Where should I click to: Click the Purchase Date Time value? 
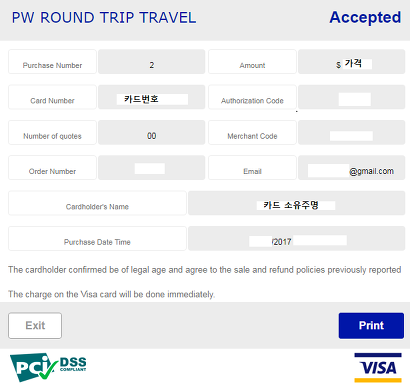tap(297, 238)
